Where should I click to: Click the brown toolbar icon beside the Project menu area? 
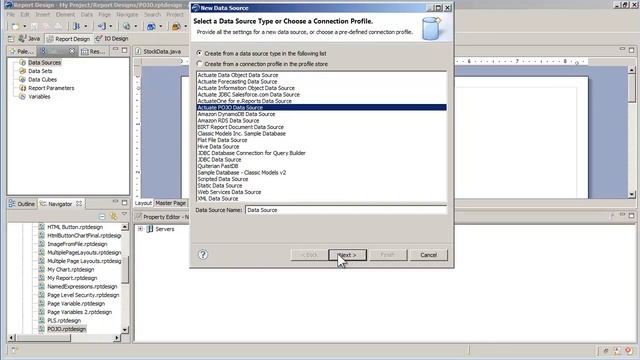(176, 27)
